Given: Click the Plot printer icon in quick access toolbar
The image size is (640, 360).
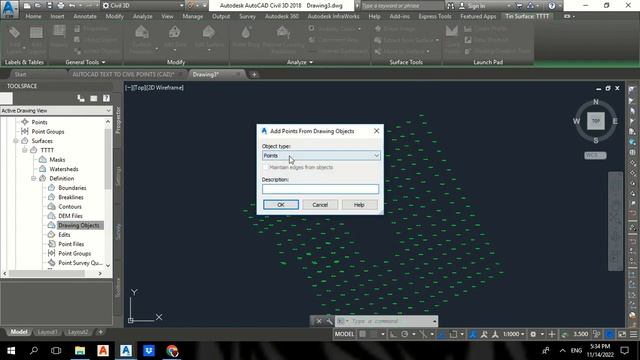Looking at the screenshot, I should point(60,6).
